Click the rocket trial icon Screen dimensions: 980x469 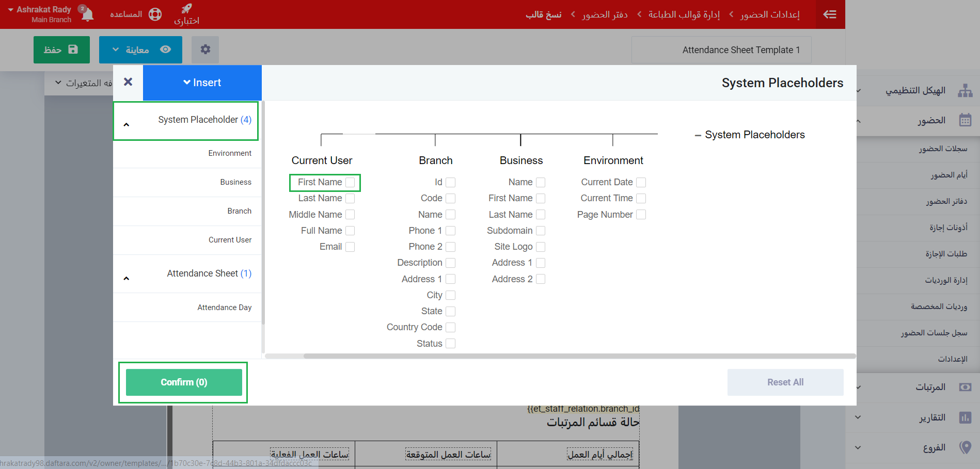click(186, 9)
